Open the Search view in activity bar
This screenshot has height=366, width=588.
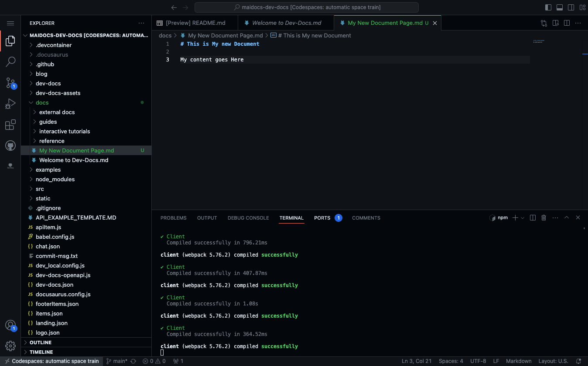10,62
